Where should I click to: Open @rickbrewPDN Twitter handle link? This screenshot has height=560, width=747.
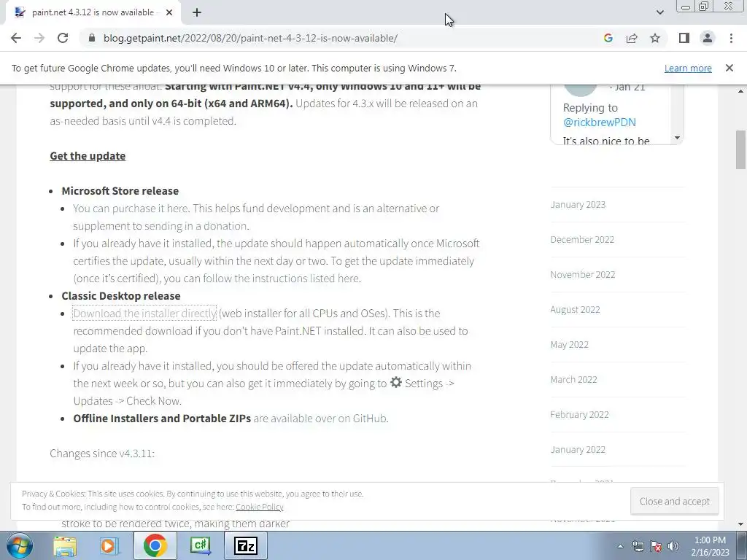(x=600, y=122)
